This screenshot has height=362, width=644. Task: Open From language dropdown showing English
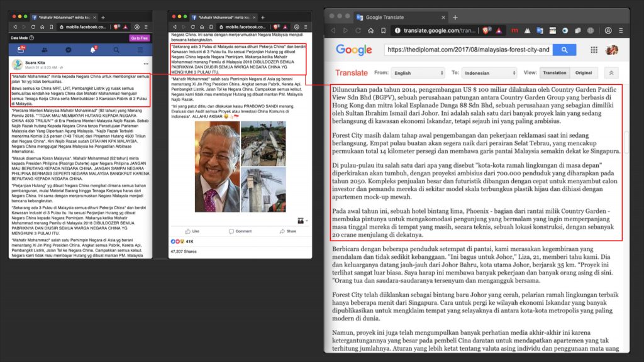(x=418, y=73)
